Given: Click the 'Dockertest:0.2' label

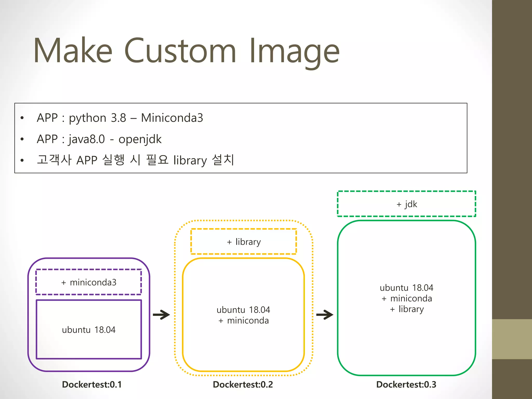Looking at the screenshot, I should [243, 384].
